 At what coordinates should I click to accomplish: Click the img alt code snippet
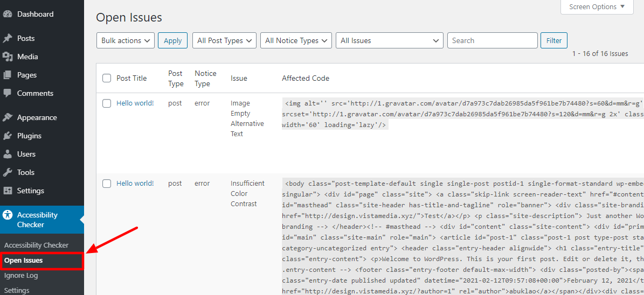463,115
